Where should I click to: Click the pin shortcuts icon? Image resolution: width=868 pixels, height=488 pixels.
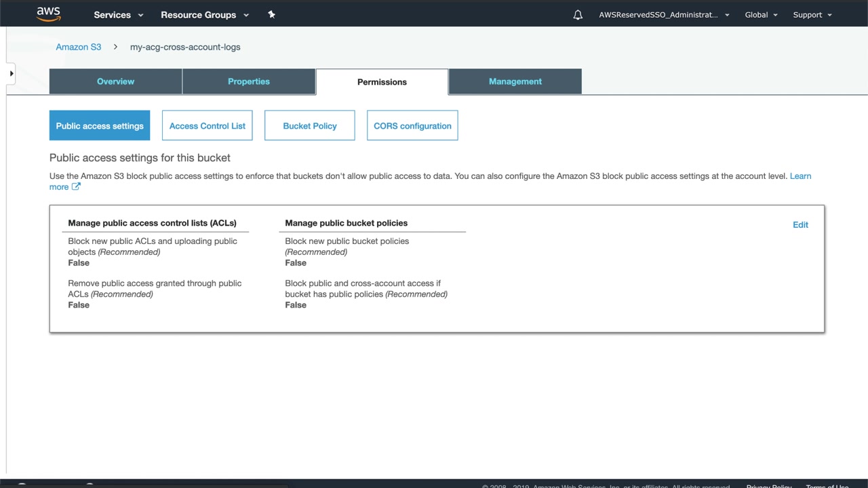271,14
